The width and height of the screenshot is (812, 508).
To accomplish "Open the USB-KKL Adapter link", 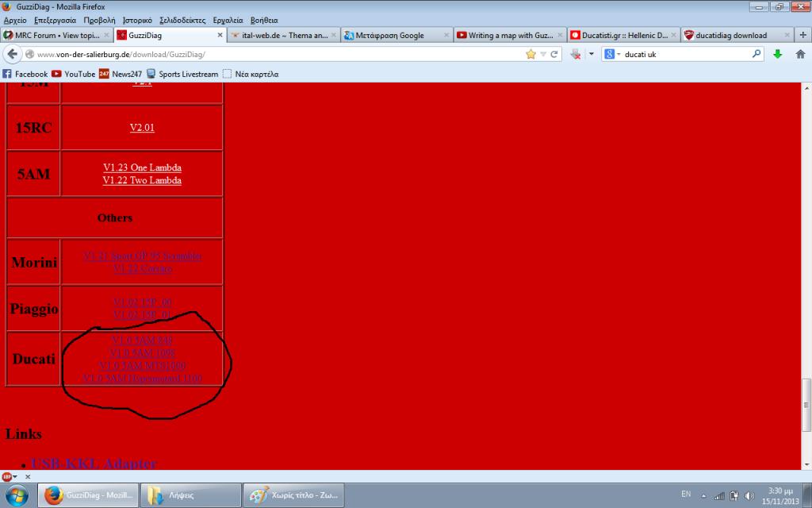I will pyautogui.click(x=94, y=464).
